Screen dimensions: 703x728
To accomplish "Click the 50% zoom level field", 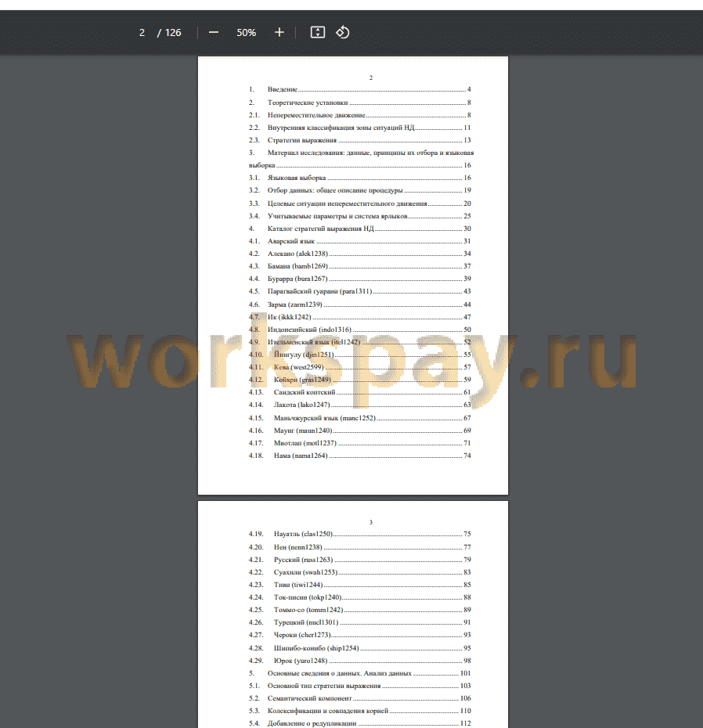I will pyautogui.click(x=246, y=33).
